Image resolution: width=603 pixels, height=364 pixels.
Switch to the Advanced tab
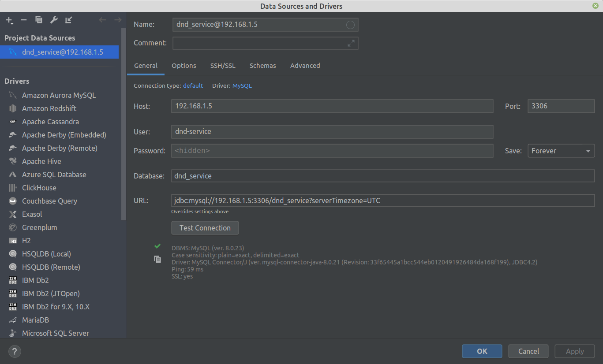pyautogui.click(x=305, y=66)
